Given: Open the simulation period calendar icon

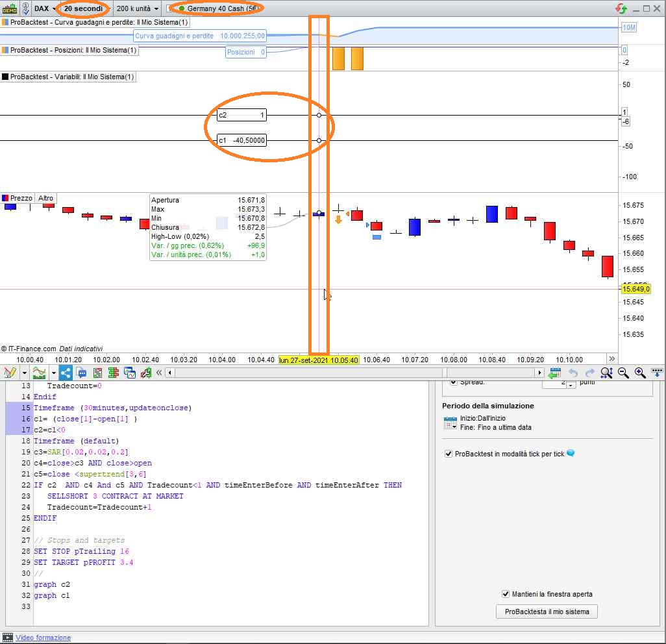Looking at the screenshot, I should click(450, 423).
